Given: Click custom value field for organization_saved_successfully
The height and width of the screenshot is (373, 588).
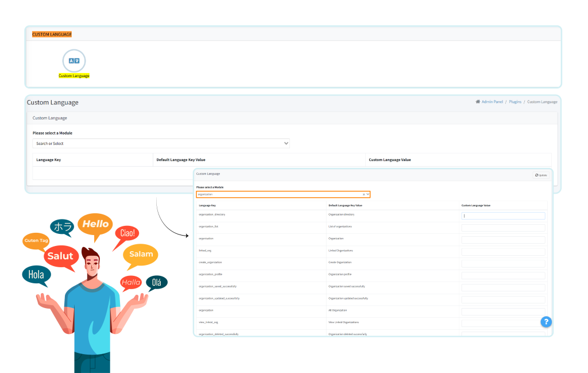Looking at the screenshot, I should 503,288.
